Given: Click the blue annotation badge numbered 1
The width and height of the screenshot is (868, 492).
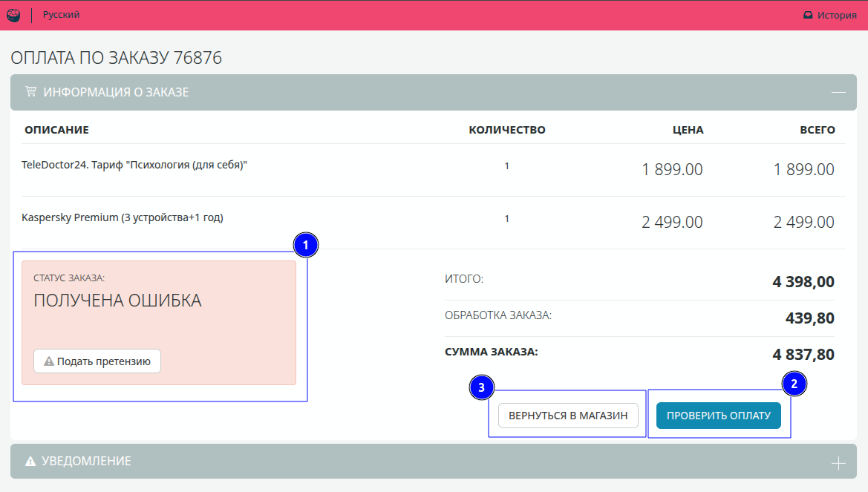Looking at the screenshot, I should click(x=306, y=246).
